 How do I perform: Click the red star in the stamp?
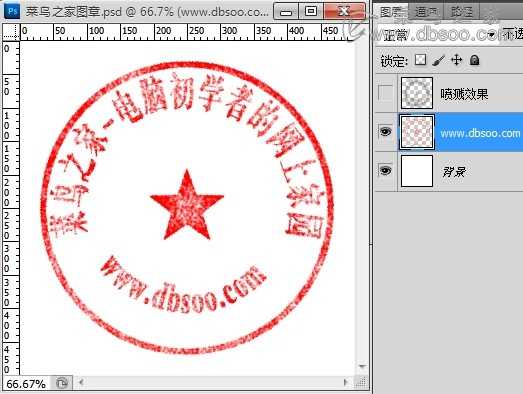tap(187, 205)
